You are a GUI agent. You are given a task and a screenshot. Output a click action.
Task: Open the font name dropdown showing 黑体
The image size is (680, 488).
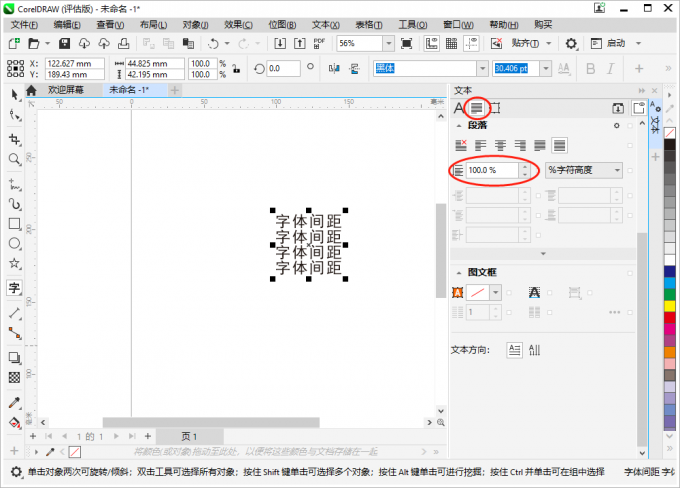tap(483, 68)
